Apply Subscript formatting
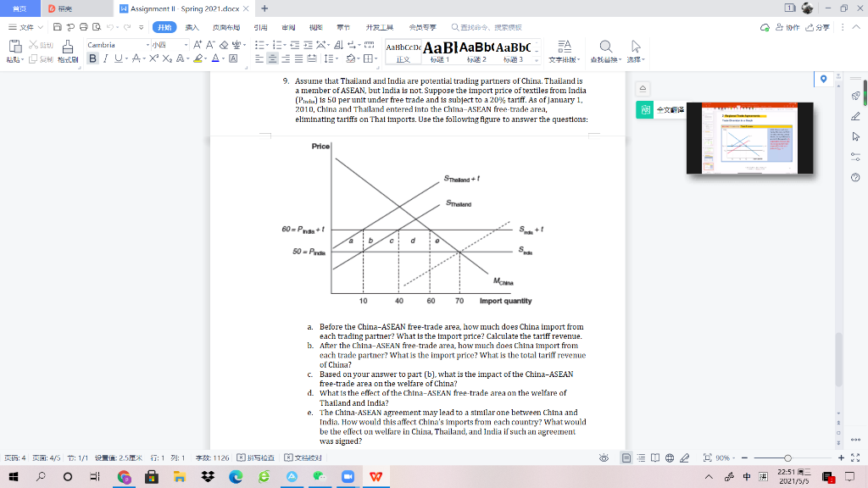The image size is (868, 488). pos(167,58)
